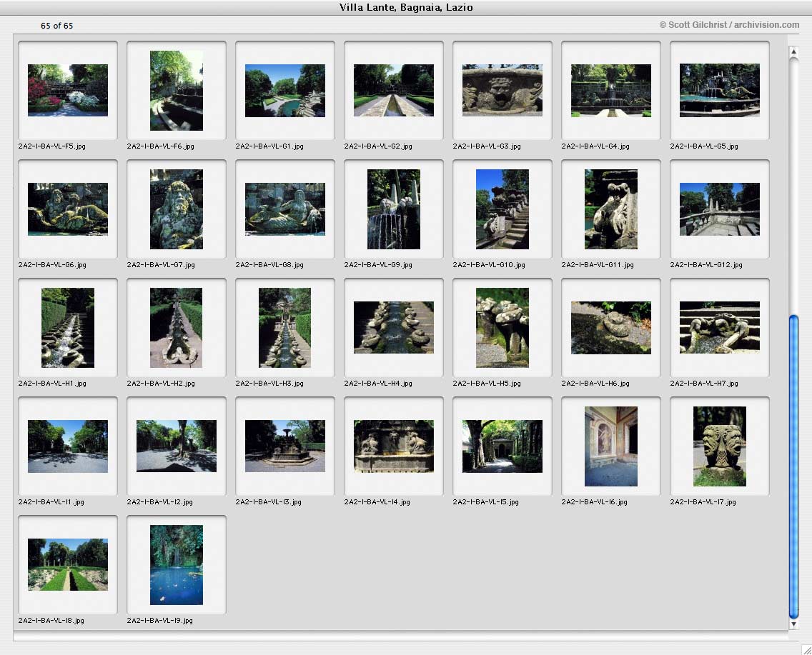Screen dimensions: 812x655
Task: Choose the 2A2-I-BA-VL-H3.jpg thumbnail
Action: (285, 327)
